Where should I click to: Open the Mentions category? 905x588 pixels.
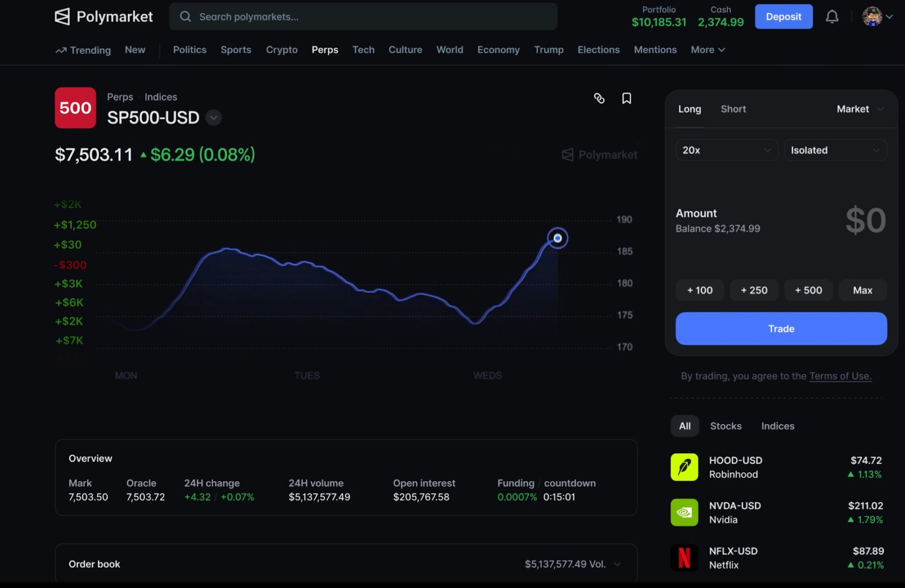pos(655,49)
